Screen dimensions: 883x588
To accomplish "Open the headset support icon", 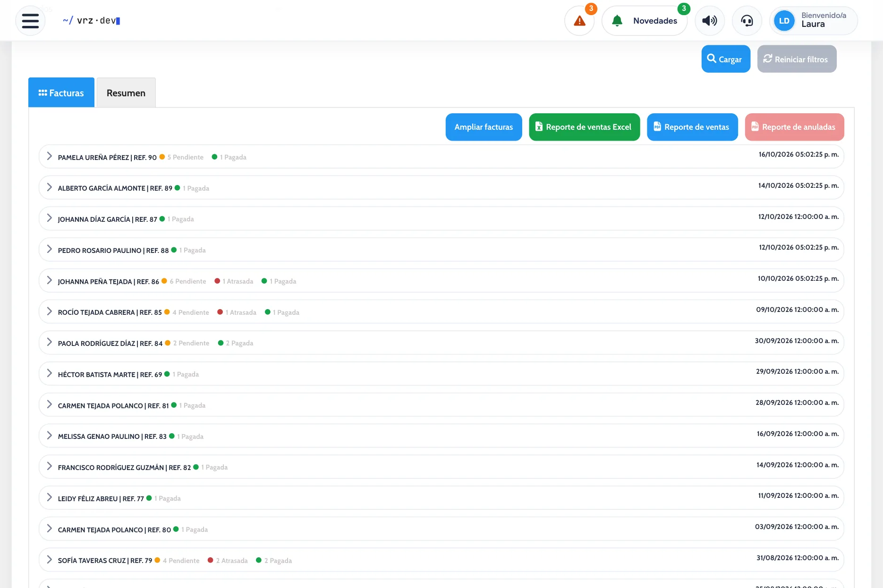I will pyautogui.click(x=747, y=21).
